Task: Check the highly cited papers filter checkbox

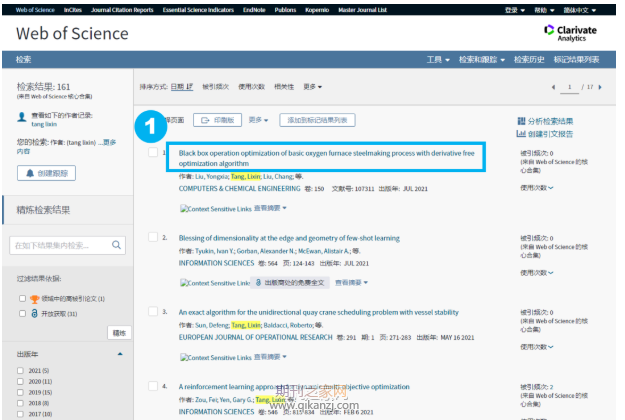Action: pyautogui.click(x=22, y=298)
